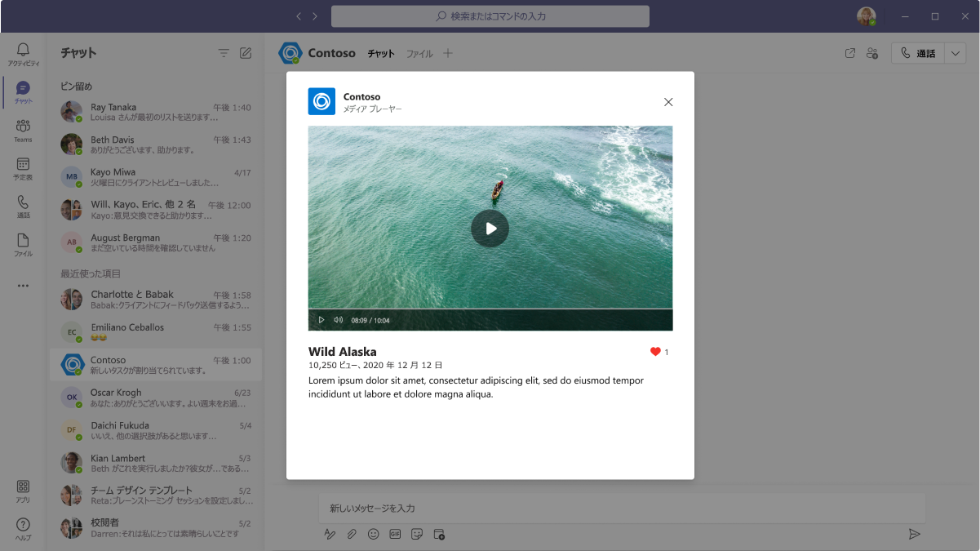The width and height of the screenshot is (980, 551).
Task: Switch to the ファイル tab
Action: point(419,54)
